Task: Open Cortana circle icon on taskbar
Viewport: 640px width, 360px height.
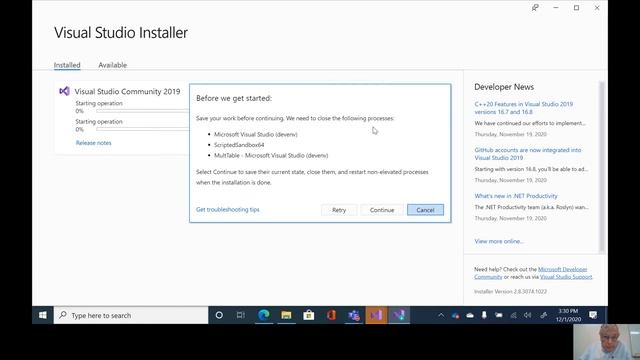Action: coord(219,315)
